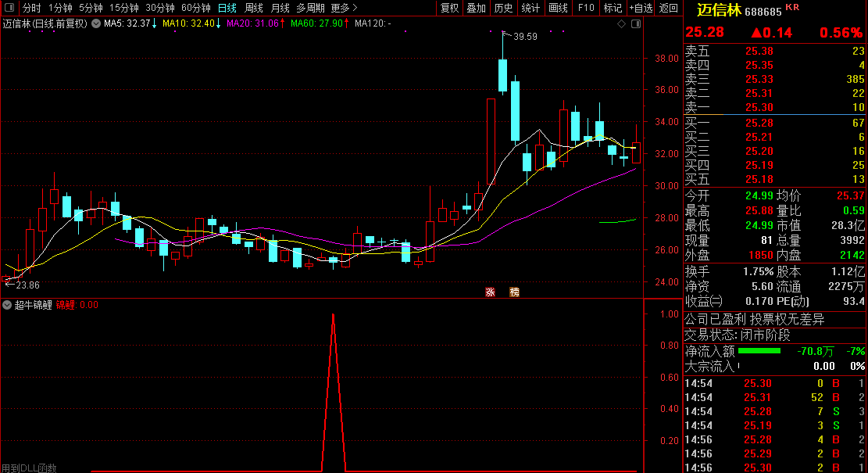Expand the MA indicator dropdown arrow
The image size is (868, 473).
[95, 23]
